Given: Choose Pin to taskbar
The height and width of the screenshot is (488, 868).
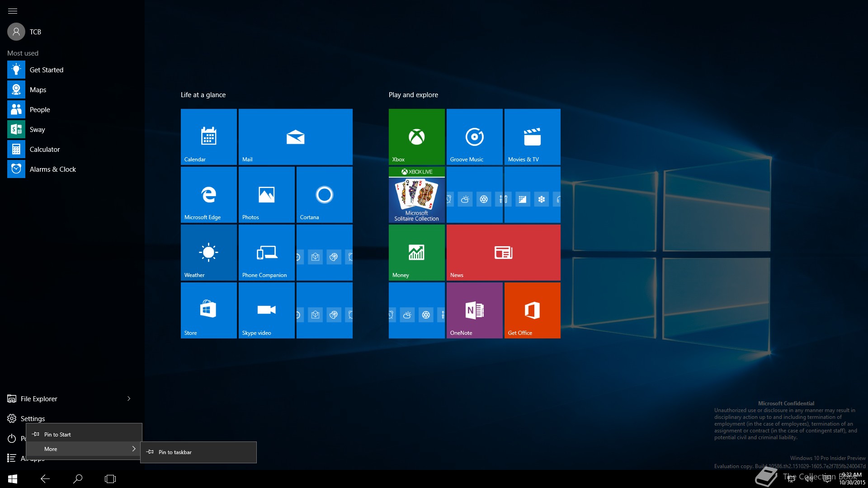Looking at the screenshot, I should [x=198, y=452].
